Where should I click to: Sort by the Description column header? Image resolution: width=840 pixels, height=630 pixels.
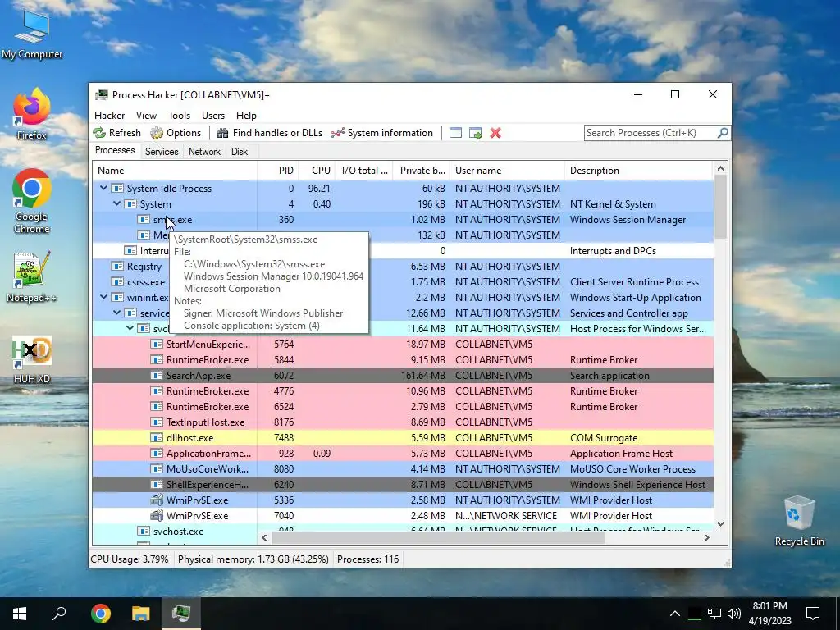pyautogui.click(x=638, y=171)
